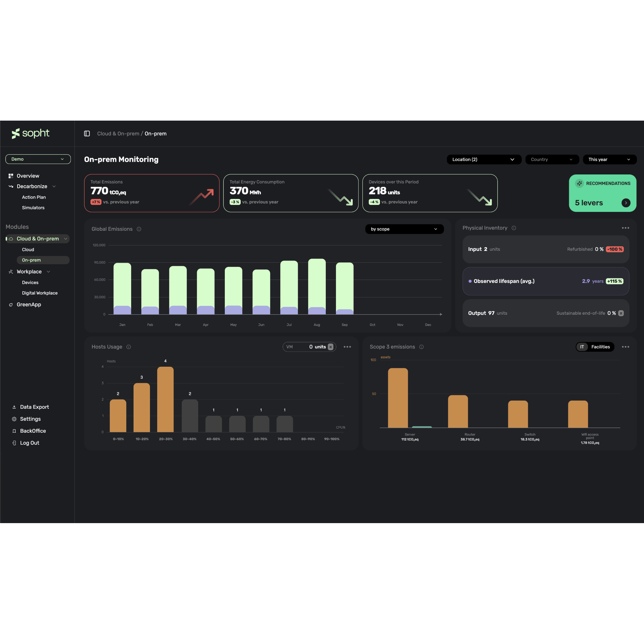Screen dimensions: 644x644
Task: Open BackOffice from the sidebar
Action: pos(33,431)
